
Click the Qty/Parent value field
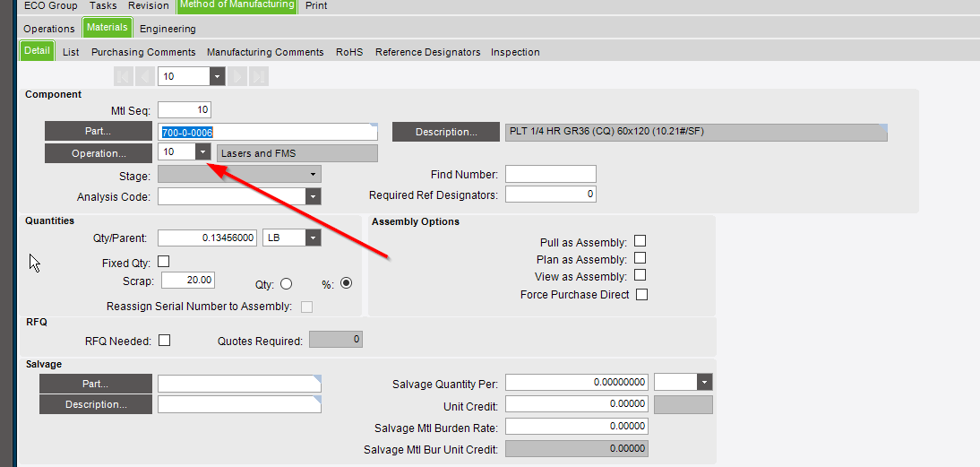coord(208,238)
